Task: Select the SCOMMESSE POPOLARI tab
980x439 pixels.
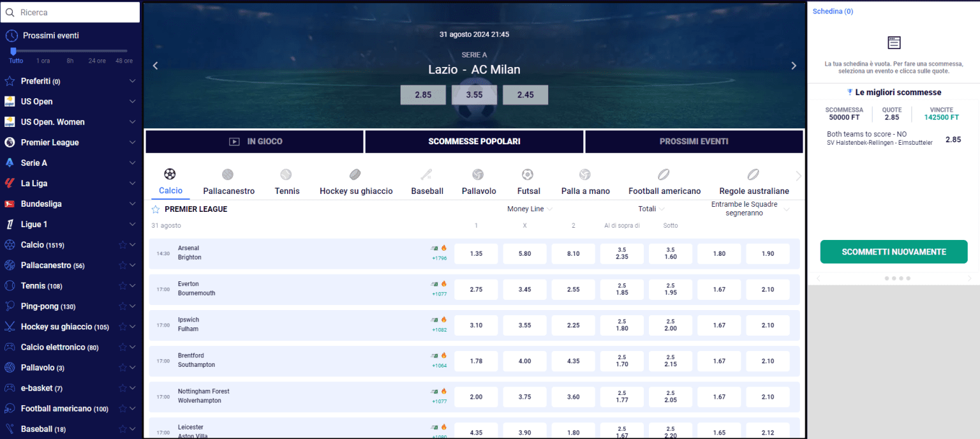Action: [x=474, y=142]
